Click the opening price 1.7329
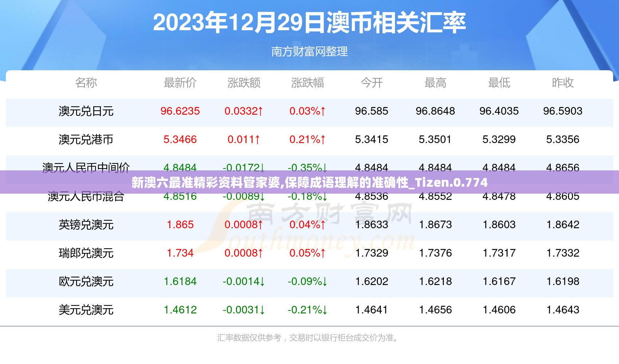Viewport: 619px width, 364px height. tap(372, 253)
